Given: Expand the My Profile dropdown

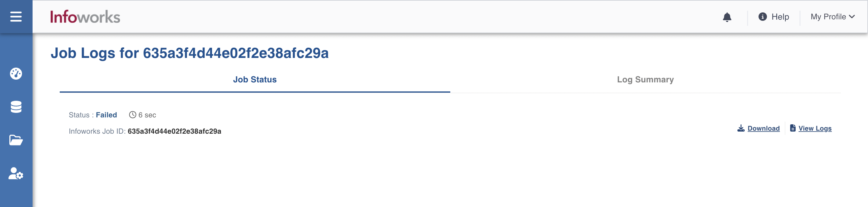Looking at the screenshot, I should (x=833, y=17).
